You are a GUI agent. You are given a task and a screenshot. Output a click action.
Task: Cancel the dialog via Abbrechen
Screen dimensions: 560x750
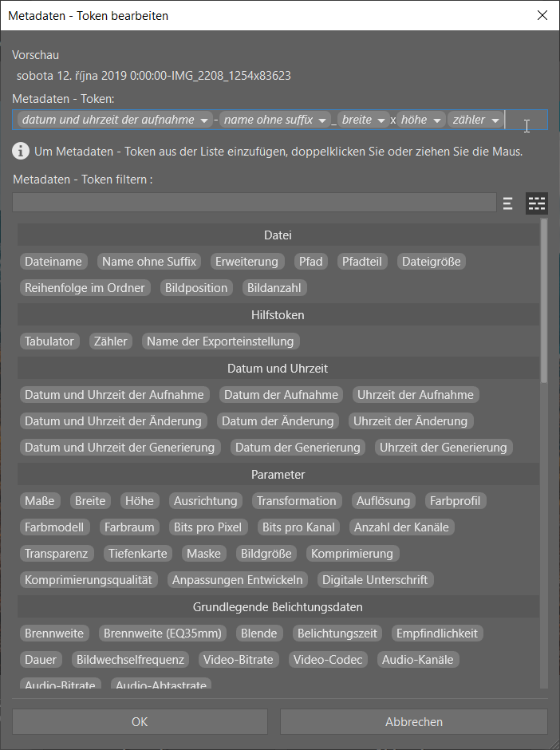click(x=414, y=721)
